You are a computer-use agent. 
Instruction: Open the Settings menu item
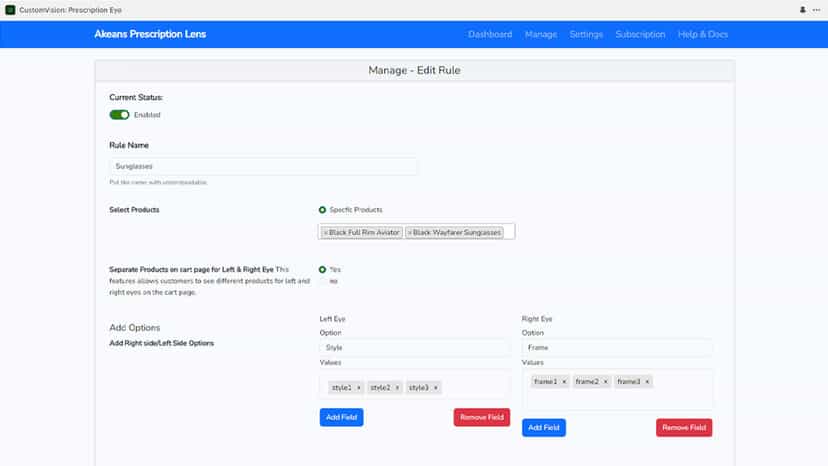coord(586,34)
